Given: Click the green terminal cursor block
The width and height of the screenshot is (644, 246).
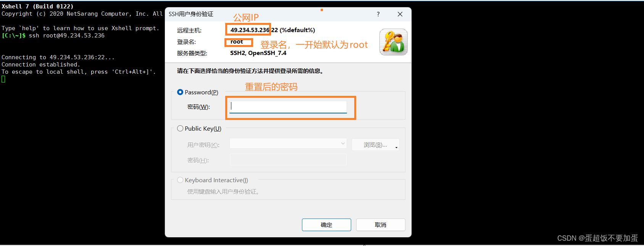Looking at the screenshot, I should coord(3,79).
